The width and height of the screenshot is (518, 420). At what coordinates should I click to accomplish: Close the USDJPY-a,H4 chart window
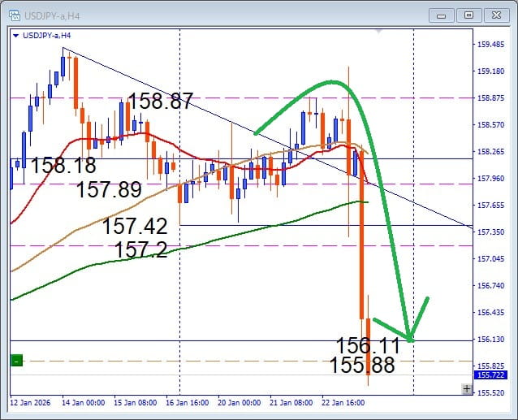click(496, 15)
